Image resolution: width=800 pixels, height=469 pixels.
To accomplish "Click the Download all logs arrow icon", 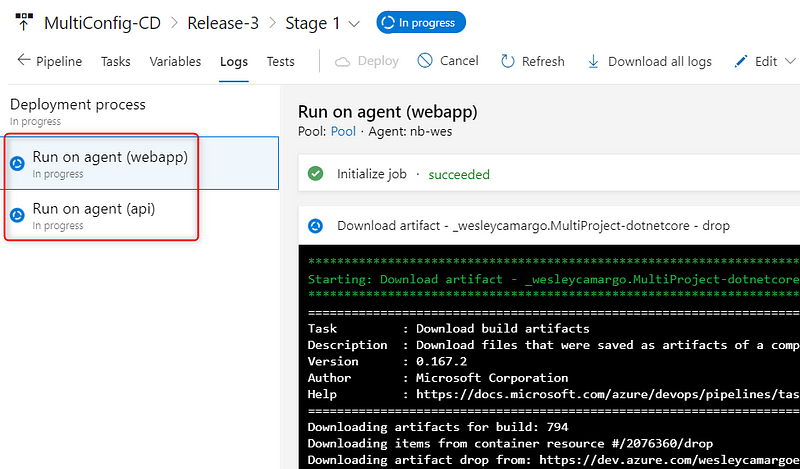I will 594,61.
